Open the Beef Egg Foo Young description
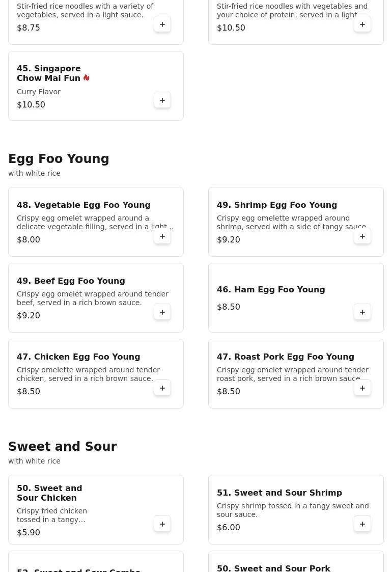 [x=93, y=298]
